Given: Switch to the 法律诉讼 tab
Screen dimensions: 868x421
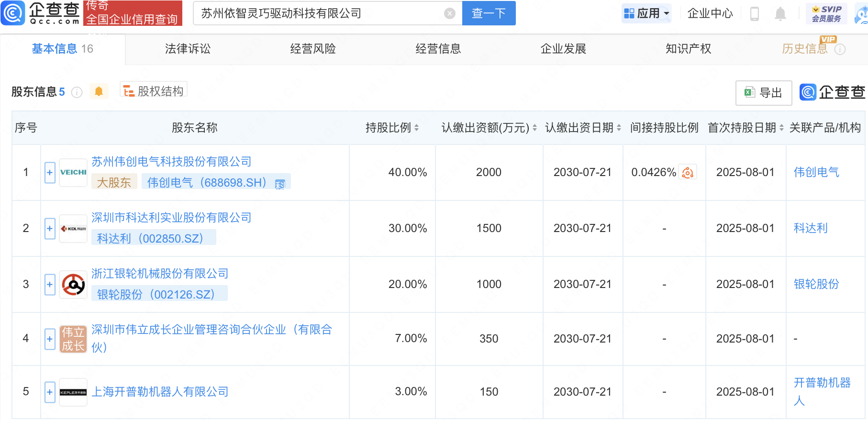Looking at the screenshot, I should pyautogui.click(x=188, y=49).
